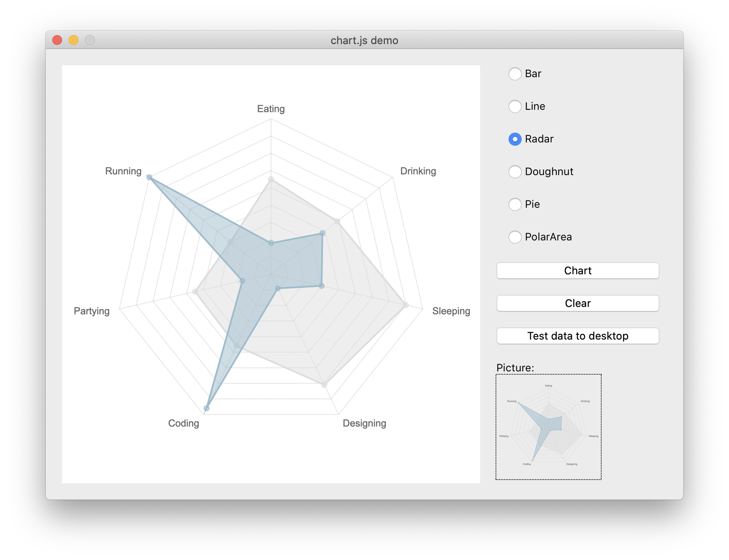This screenshot has height=560, width=729.
Task: Click the Eating axis label
Action: [x=271, y=109]
